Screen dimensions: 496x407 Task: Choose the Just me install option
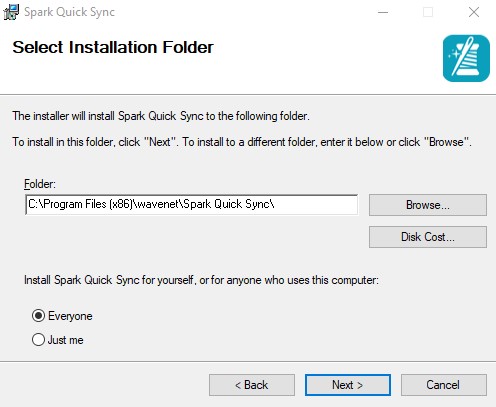click(39, 340)
